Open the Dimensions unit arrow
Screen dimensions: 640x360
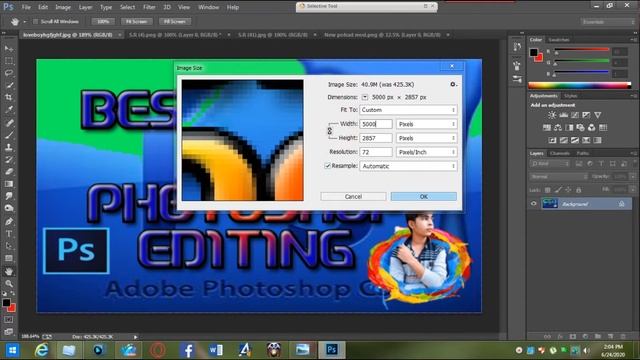pos(365,97)
